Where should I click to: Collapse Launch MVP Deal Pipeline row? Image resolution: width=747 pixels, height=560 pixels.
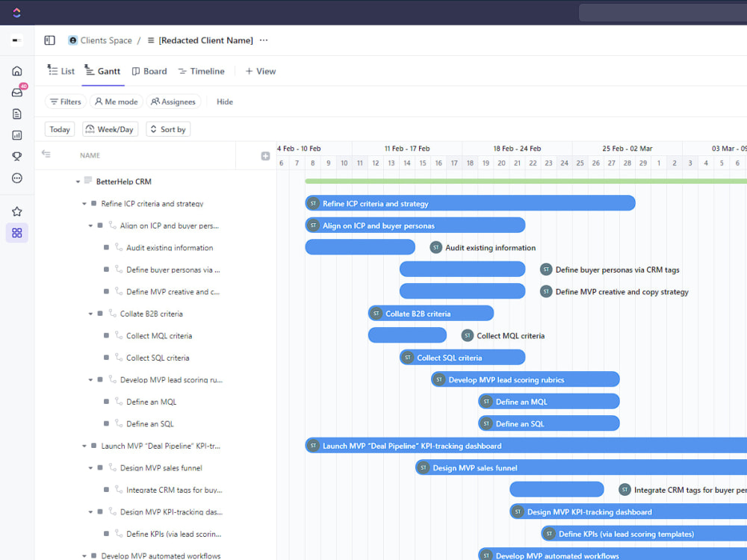coord(84,447)
